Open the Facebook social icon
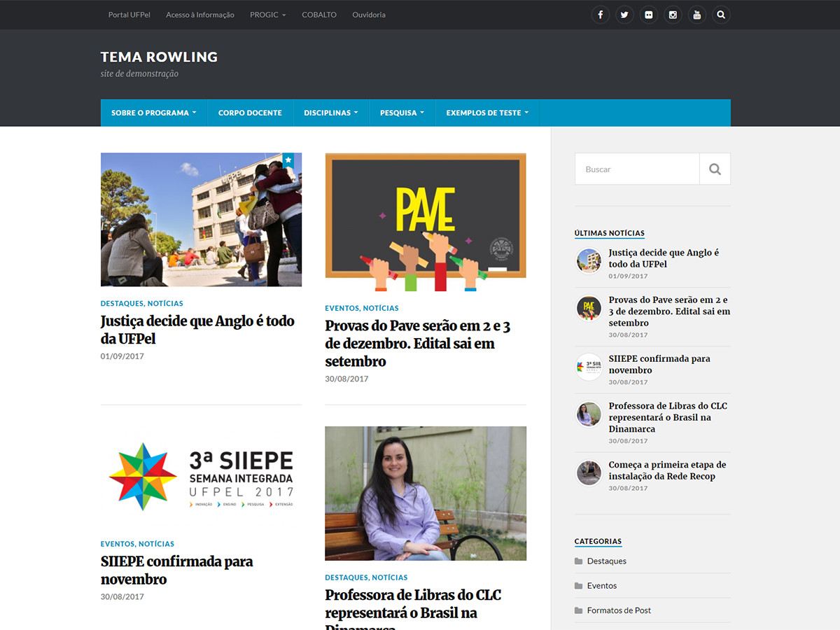Image resolution: width=840 pixels, height=630 pixels. [x=600, y=15]
